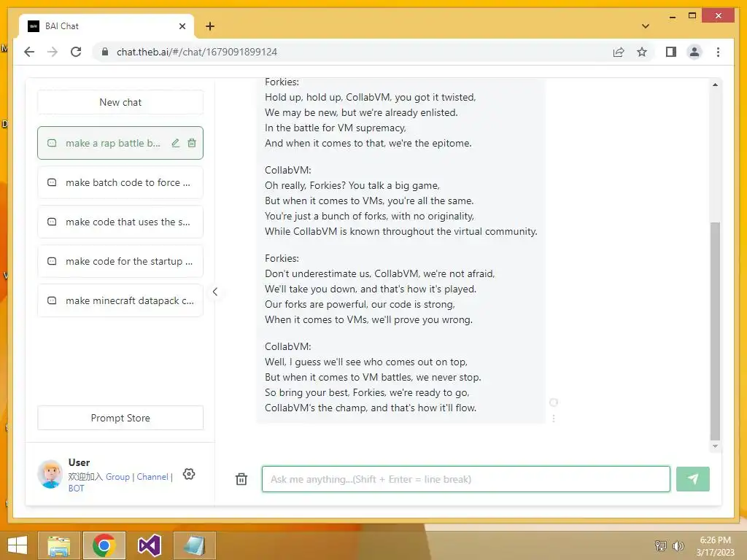Screen dimensions: 747x560
Task: Delete the rap battle chat with its trash icon
Action: pos(192,143)
